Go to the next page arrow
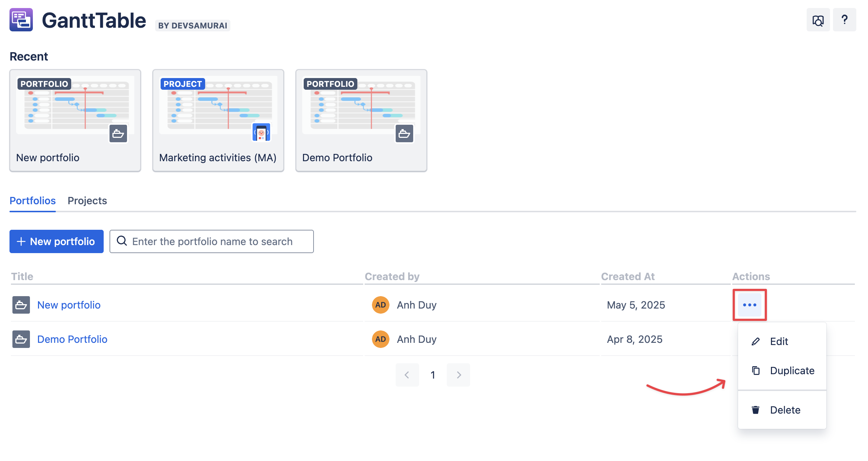Viewport: 868px width, 461px height. click(x=458, y=375)
